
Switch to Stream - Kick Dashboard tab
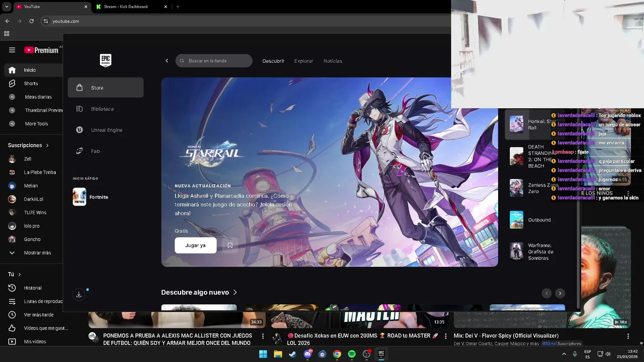point(132,7)
